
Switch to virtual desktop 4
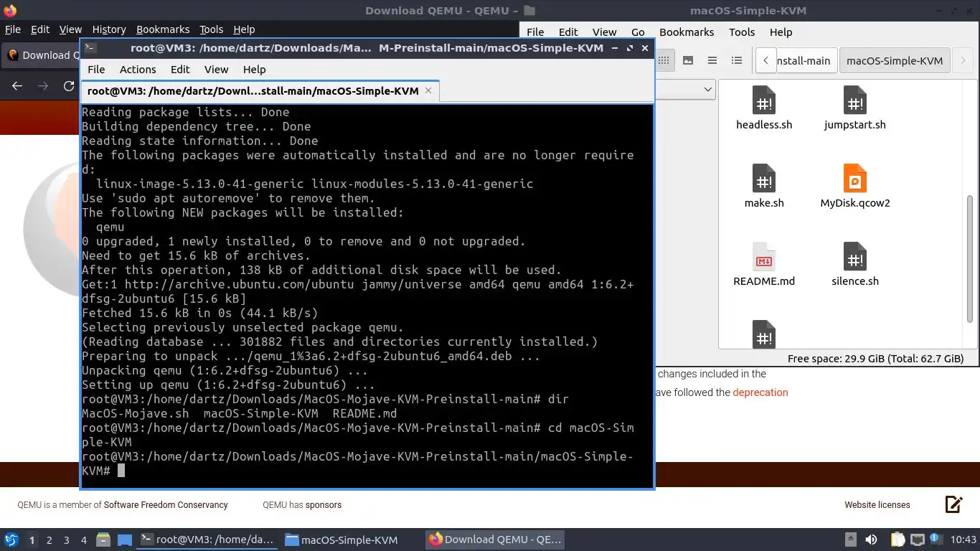click(83, 540)
